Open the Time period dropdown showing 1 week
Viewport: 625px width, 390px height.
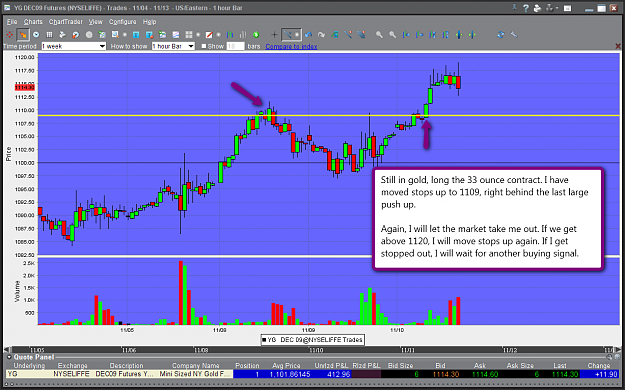74,46
